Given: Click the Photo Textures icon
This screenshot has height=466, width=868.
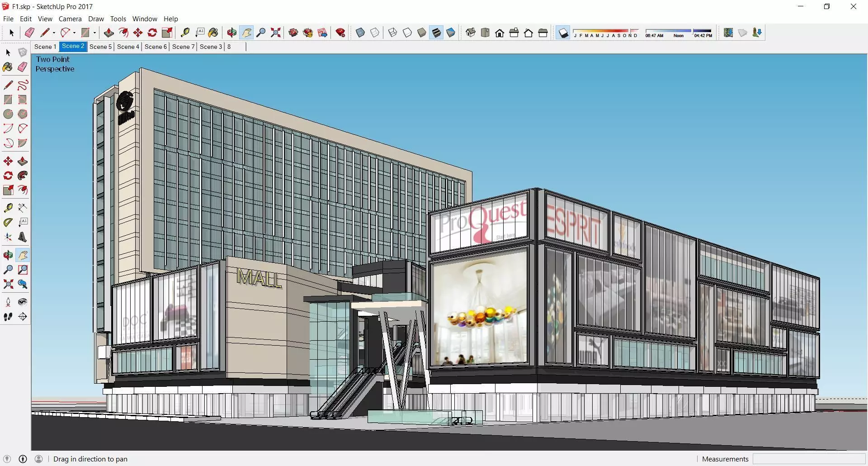Looking at the screenshot, I should 757,33.
